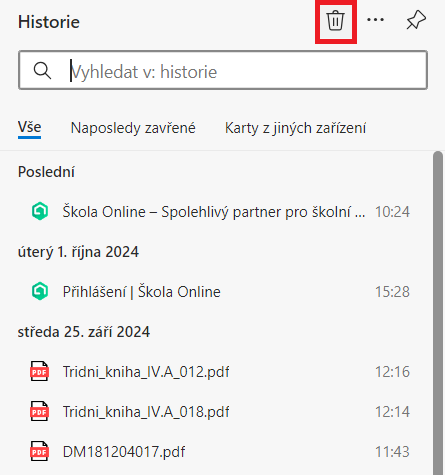Screen dimensions: 445x475
Task: Click the "úterý 1. října 2024" date heading
Action: pyautogui.click(x=78, y=252)
